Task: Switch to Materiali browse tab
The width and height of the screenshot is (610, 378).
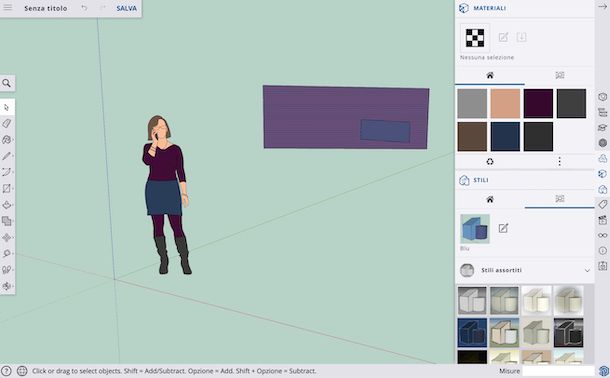Action: point(559,75)
